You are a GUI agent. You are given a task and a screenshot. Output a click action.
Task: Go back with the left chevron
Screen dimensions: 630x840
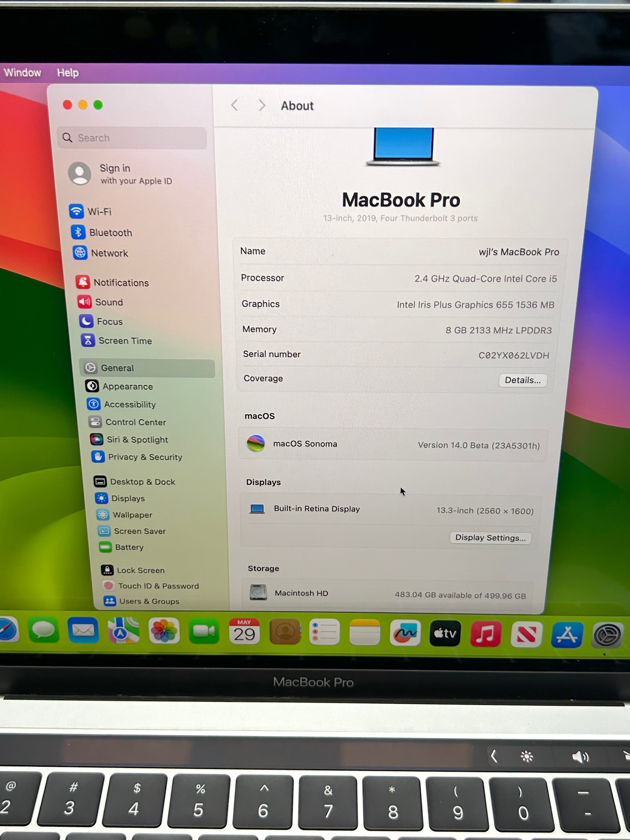235,105
